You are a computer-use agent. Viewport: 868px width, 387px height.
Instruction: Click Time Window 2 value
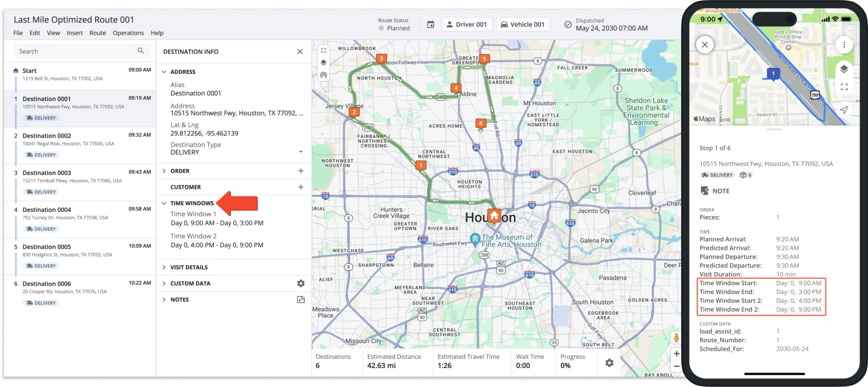[x=217, y=245]
